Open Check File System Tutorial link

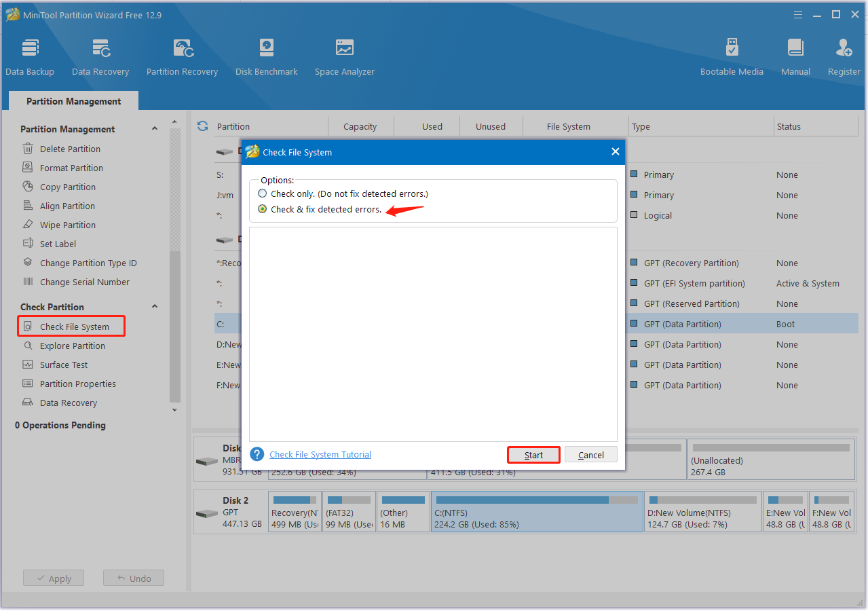point(320,454)
